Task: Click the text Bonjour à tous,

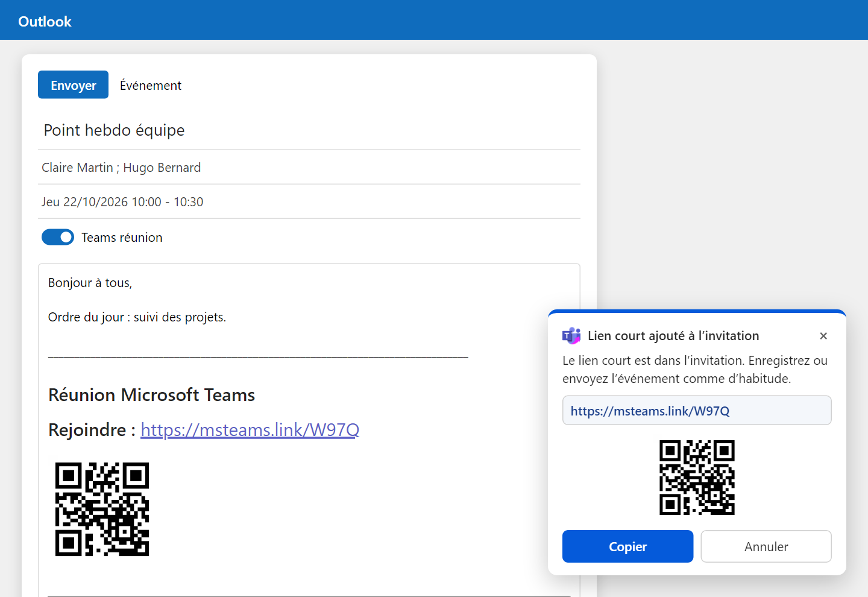Action: (90, 283)
